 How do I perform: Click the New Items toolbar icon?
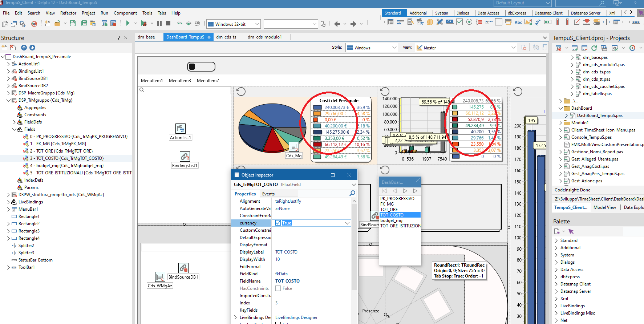point(48,23)
